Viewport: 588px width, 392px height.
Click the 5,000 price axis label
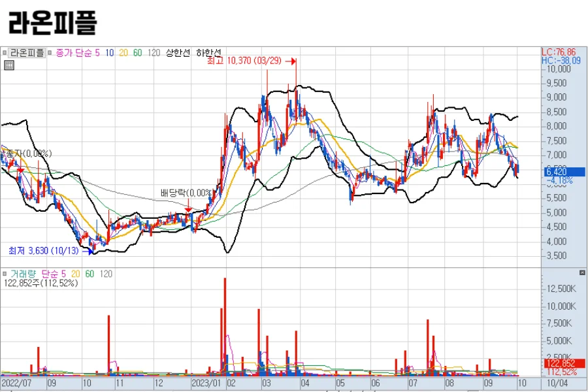[557, 213]
